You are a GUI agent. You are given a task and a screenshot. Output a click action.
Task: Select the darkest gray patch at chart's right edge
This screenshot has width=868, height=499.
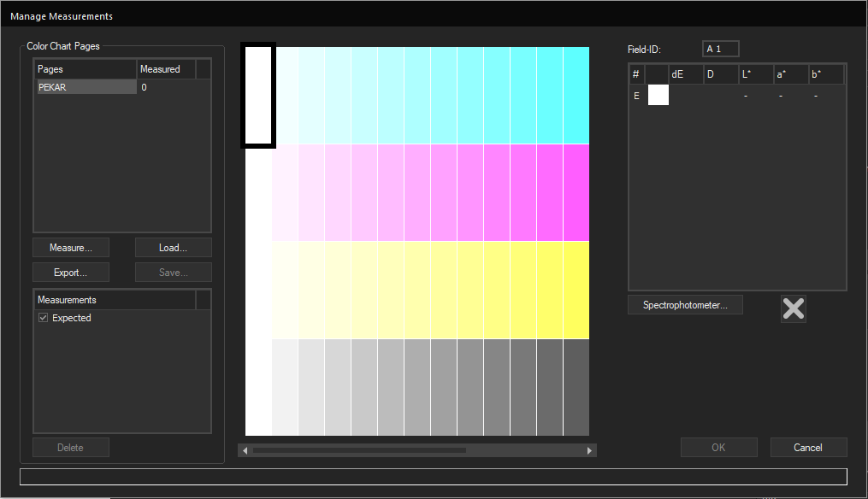coord(576,387)
